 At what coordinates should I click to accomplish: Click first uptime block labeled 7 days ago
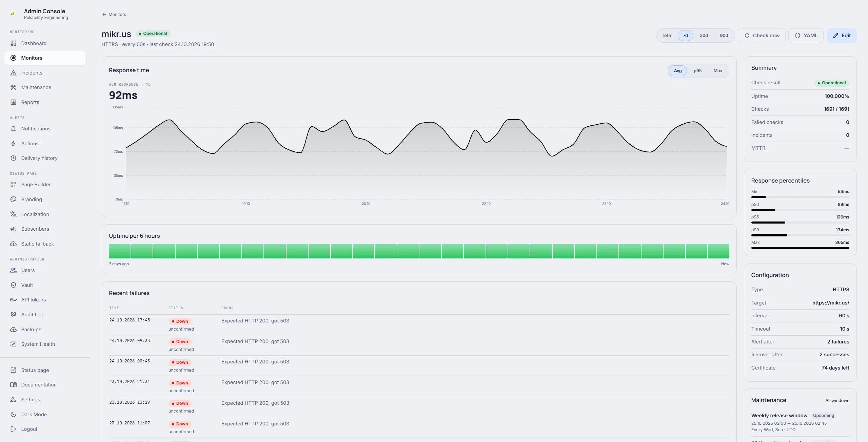[x=120, y=251]
